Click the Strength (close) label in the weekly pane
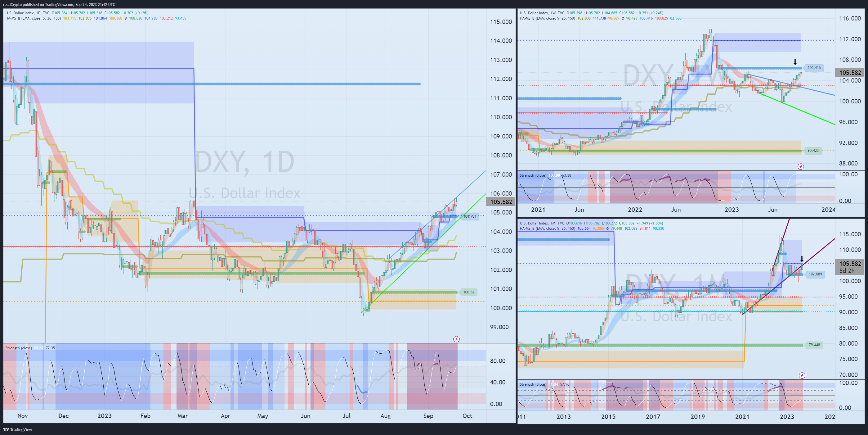 pyautogui.click(x=533, y=175)
